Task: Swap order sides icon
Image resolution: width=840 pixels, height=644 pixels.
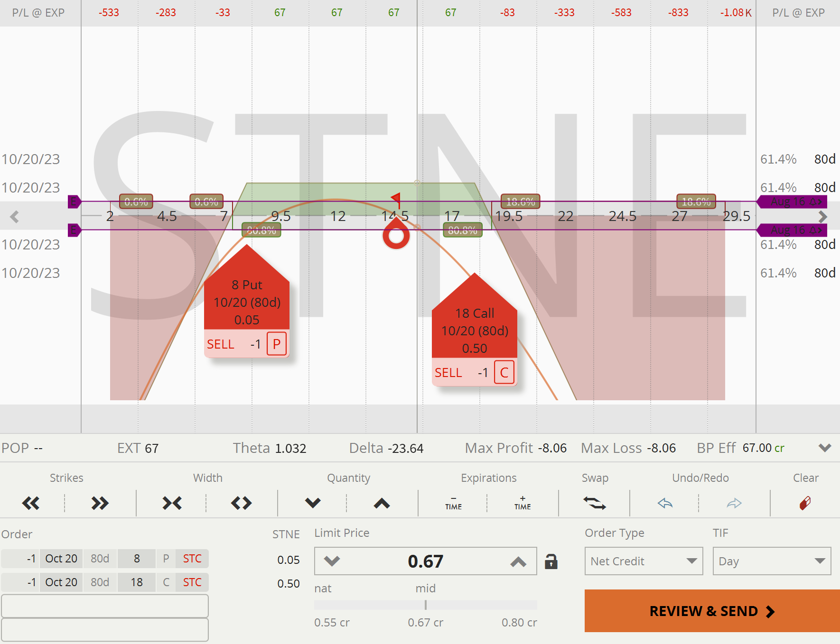Action: tap(595, 503)
